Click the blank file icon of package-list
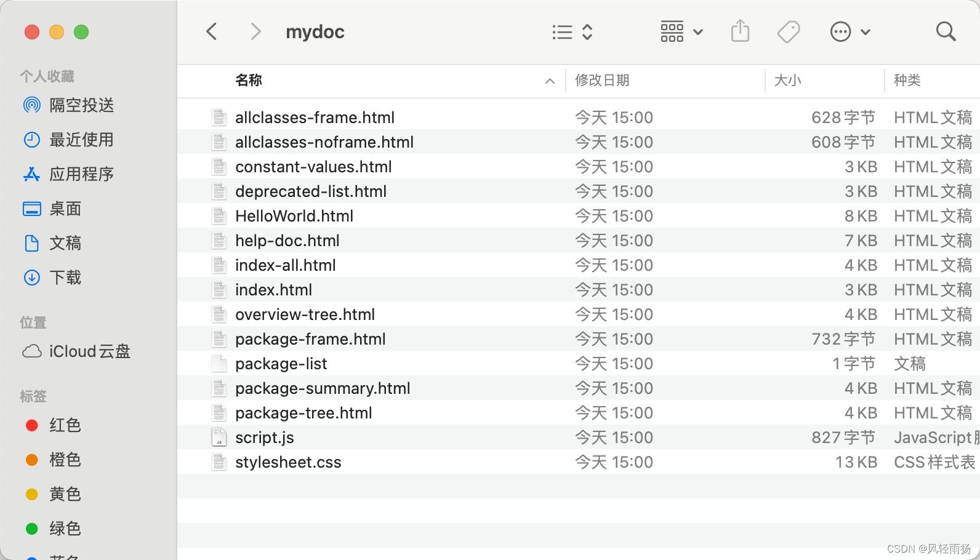Viewport: 980px width, 560px height. (x=219, y=363)
